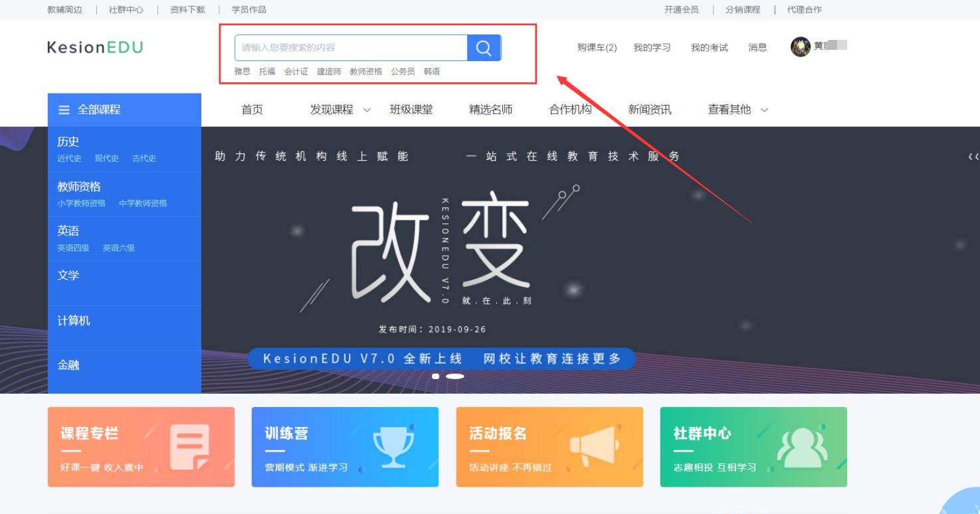Expand the 查看其他 dropdown chevron
This screenshot has width=980, height=514.
tap(764, 110)
